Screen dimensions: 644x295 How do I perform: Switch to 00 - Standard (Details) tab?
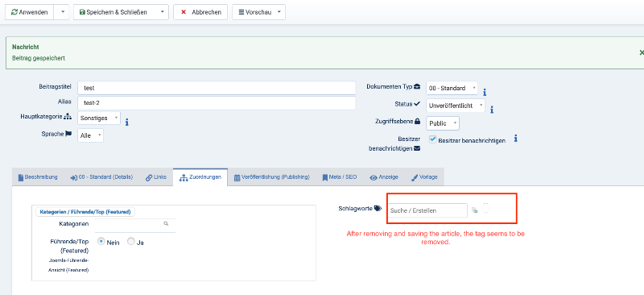[x=101, y=177]
